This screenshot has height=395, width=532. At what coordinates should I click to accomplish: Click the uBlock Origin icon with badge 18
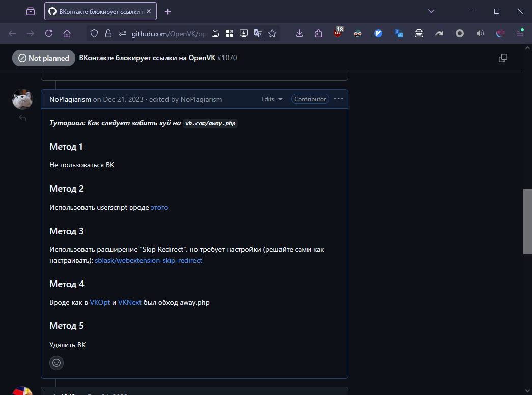(338, 33)
